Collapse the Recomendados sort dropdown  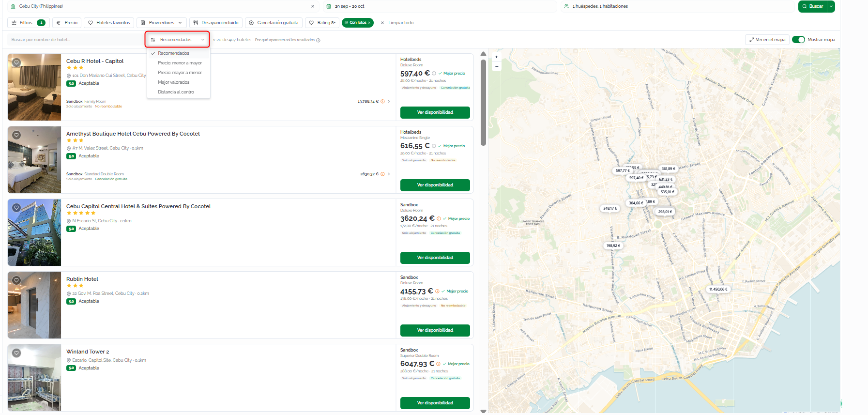point(177,40)
